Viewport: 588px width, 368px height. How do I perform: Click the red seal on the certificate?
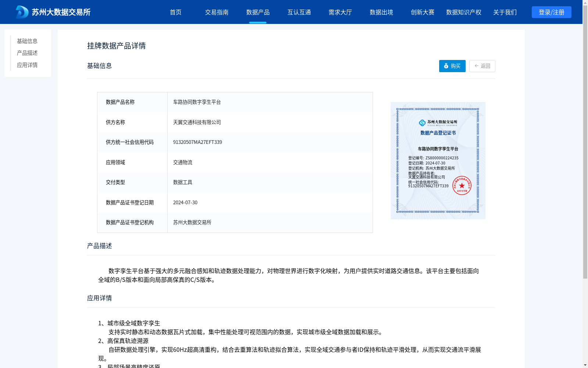point(462,185)
